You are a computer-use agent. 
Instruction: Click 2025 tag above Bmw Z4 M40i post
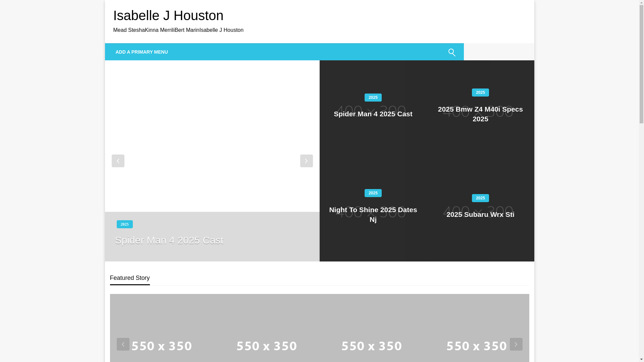click(x=480, y=93)
